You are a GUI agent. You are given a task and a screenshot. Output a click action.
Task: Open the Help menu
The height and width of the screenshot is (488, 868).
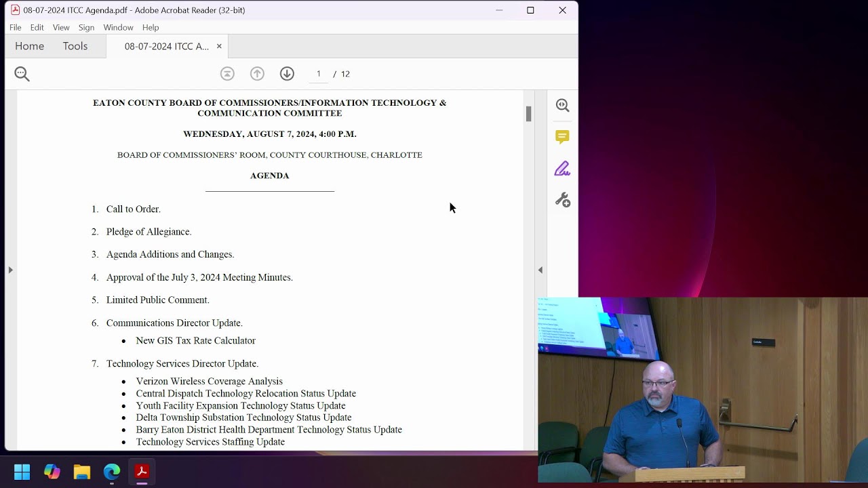coord(151,27)
